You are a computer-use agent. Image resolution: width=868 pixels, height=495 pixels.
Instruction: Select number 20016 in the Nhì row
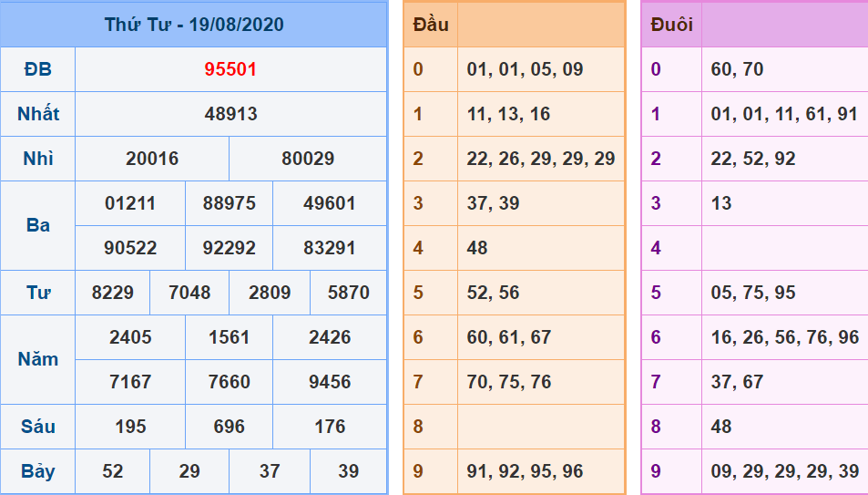(x=152, y=159)
